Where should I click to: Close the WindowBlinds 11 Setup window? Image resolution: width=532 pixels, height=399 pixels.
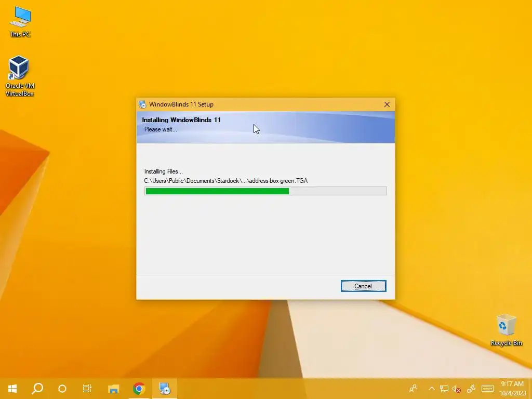pos(387,104)
